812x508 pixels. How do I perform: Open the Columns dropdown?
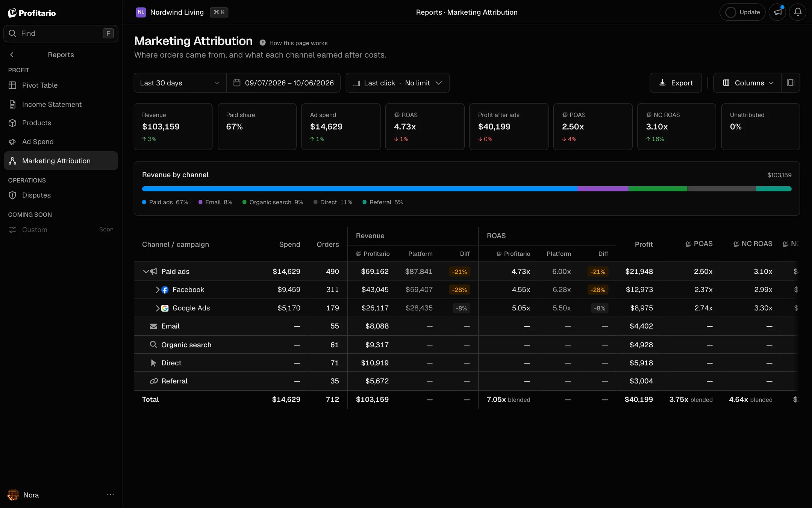pyautogui.click(x=748, y=82)
